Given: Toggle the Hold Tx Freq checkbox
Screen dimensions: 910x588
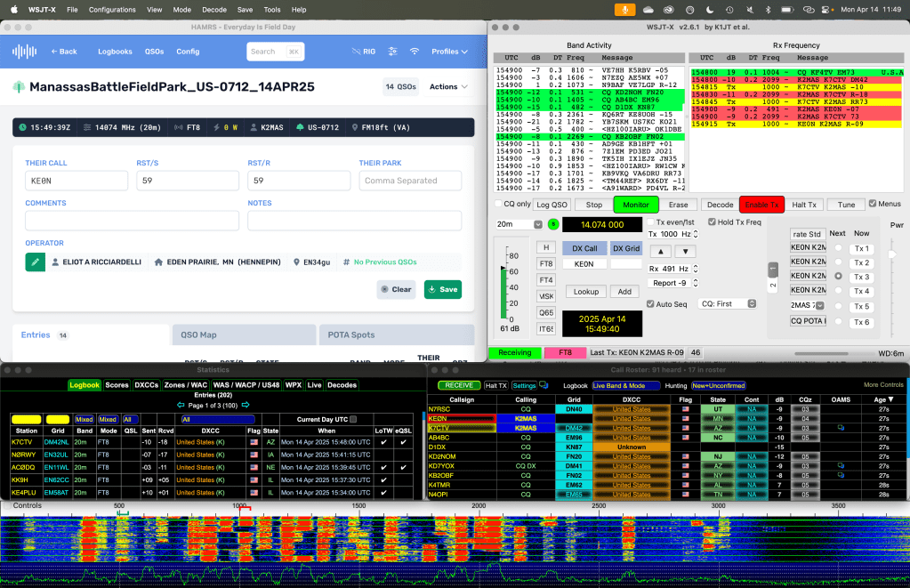Looking at the screenshot, I should coord(712,222).
